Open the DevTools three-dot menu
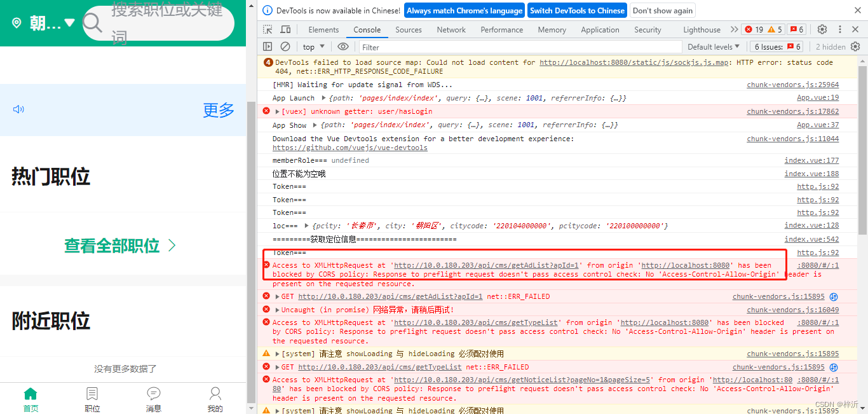 (840, 29)
